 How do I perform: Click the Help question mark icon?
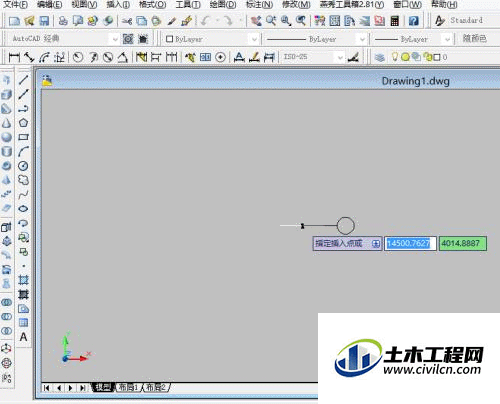(x=413, y=21)
